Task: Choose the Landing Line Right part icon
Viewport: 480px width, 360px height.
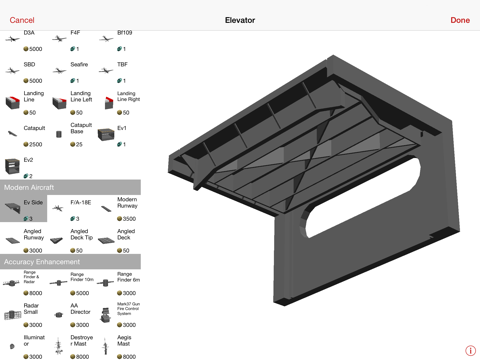Action: click(109, 103)
